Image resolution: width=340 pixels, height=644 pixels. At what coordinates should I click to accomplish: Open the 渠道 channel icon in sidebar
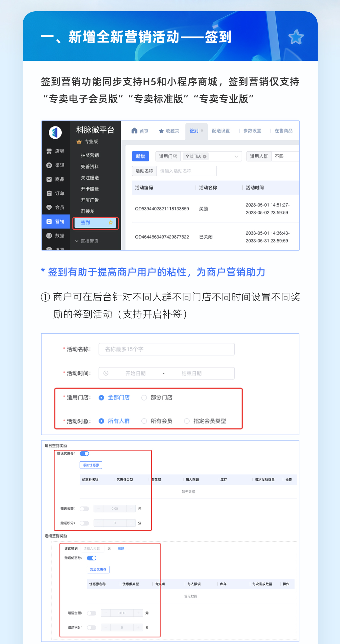pyautogui.click(x=49, y=165)
